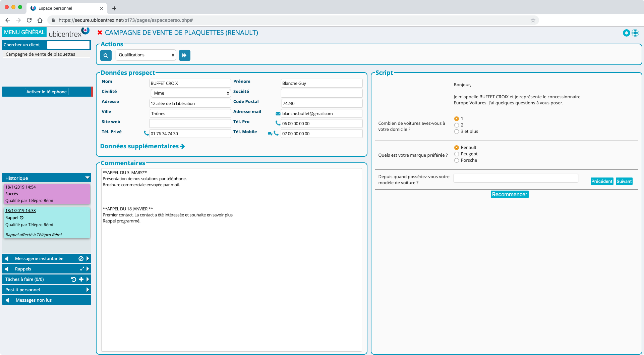The width and height of the screenshot is (644, 355).
Task: Click the envelope icon beside Adresse mail
Action: click(x=278, y=113)
